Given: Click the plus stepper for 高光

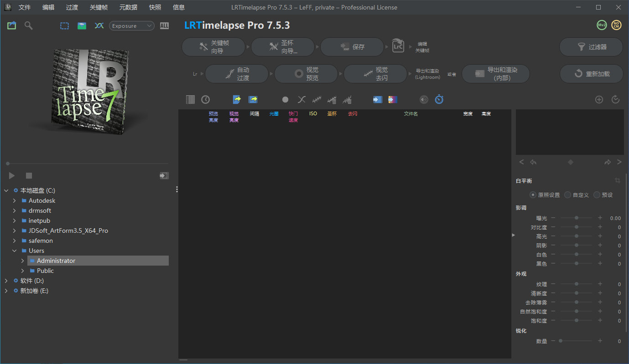Looking at the screenshot, I should pos(600,236).
